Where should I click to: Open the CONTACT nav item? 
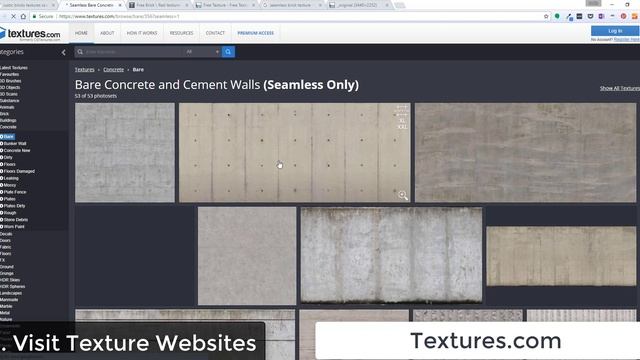tap(215, 33)
